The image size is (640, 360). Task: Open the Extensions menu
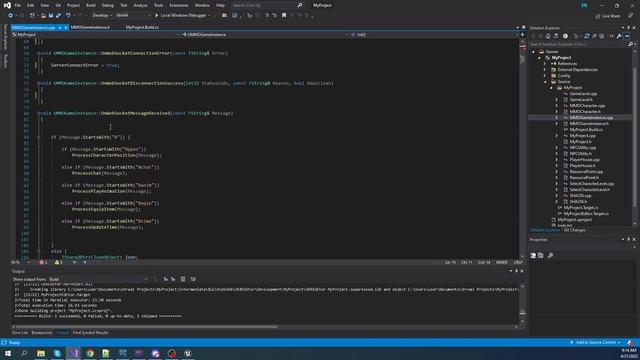click(x=179, y=5)
